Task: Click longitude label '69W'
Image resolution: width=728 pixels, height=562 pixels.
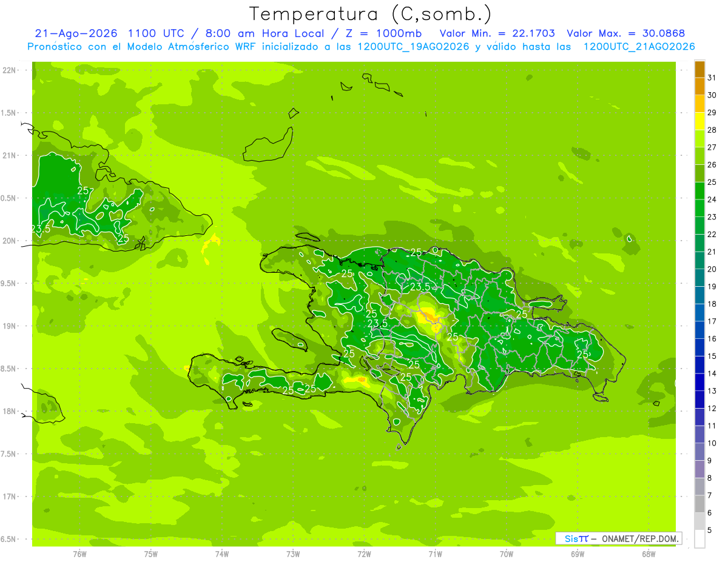Action: (578, 554)
